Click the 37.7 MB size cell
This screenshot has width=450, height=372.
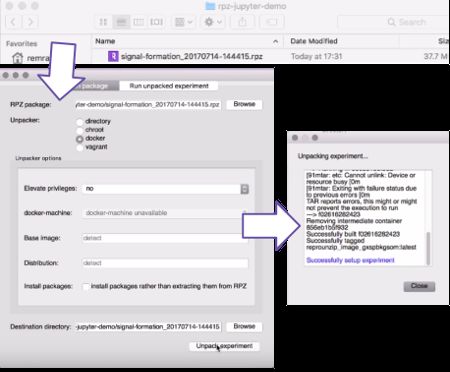click(436, 56)
